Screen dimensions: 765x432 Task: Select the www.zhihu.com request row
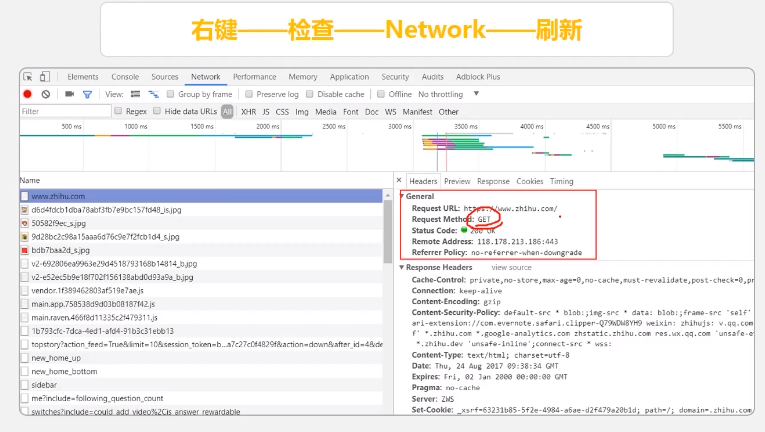coord(201,196)
